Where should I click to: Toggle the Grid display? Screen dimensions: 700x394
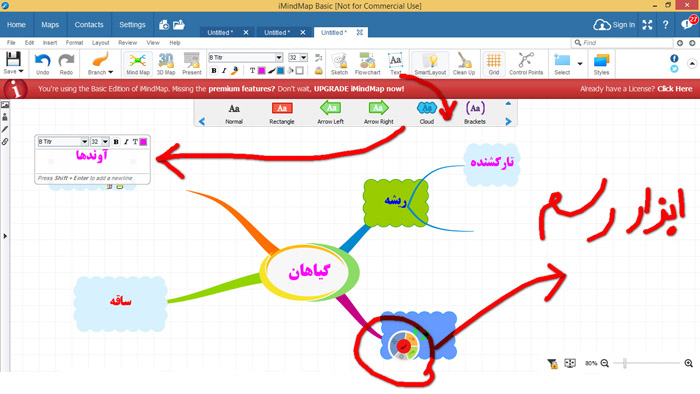(494, 63)
